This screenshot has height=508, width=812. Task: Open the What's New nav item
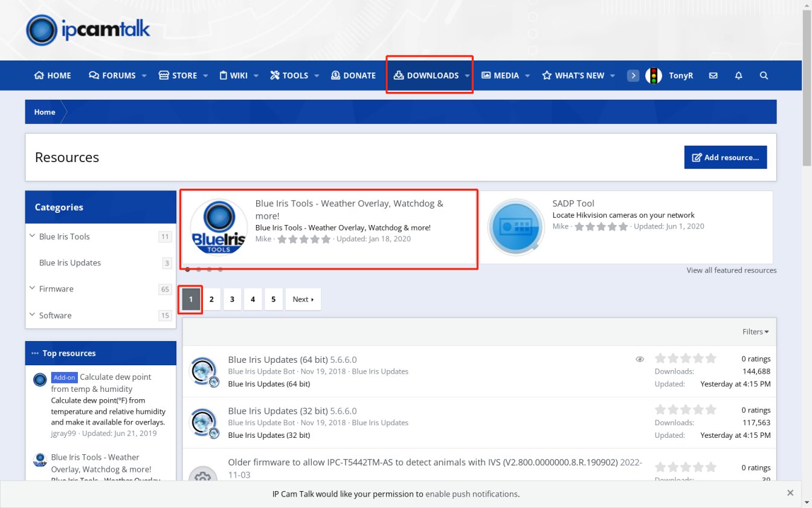pos(573,76)
